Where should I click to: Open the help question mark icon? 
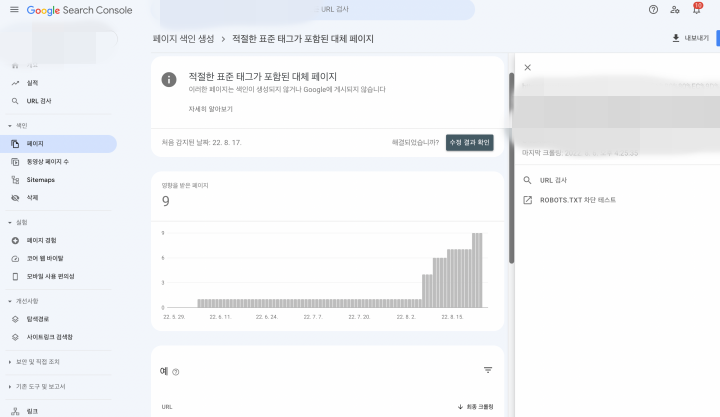[653, 10]
